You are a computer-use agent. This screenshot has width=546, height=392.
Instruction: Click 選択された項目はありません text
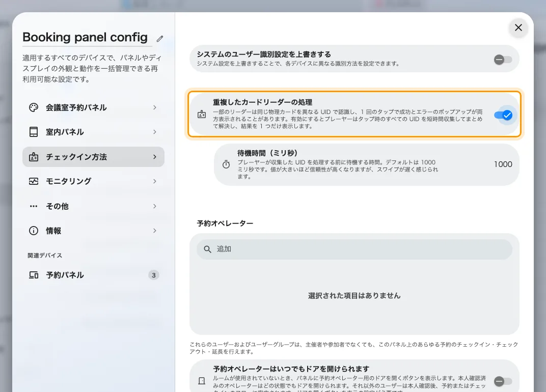pyautogui.click(x=354, y=296)
